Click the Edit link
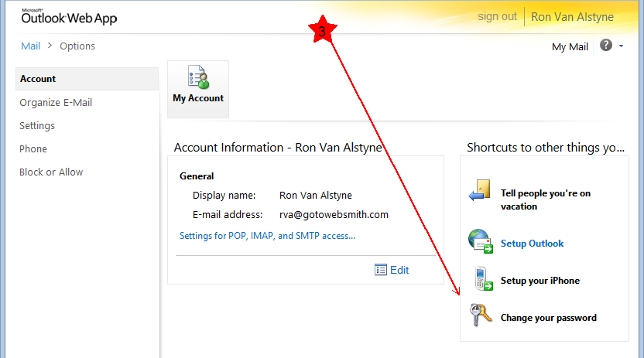 (399, 270)
